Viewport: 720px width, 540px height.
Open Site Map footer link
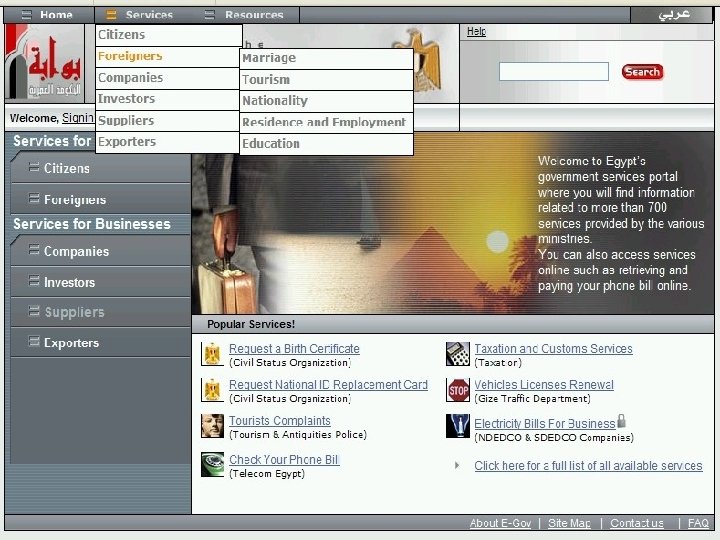click(x=569, y=523)
